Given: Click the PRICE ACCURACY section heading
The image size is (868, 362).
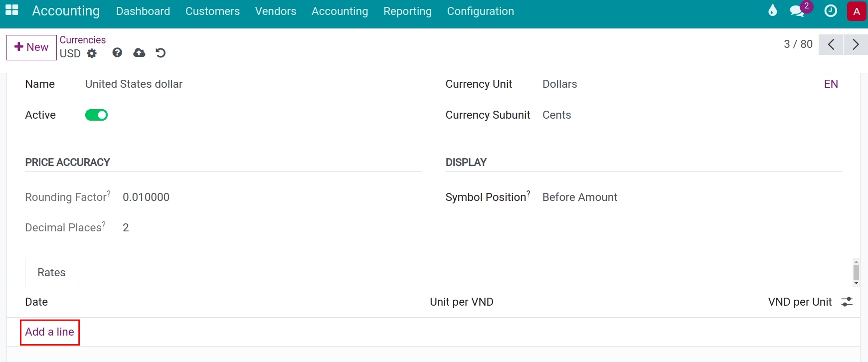Looking at the screenshot, I should point(67,162).
